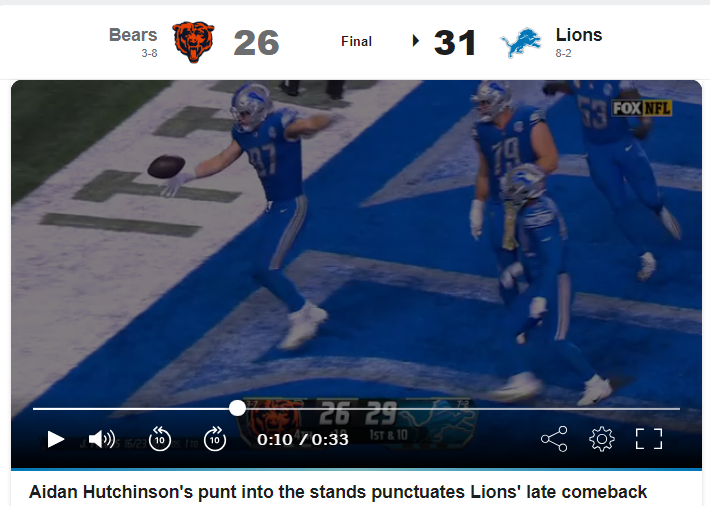Click the video progress scrubber handle
The image size is (710, 506).
[237, 408]
